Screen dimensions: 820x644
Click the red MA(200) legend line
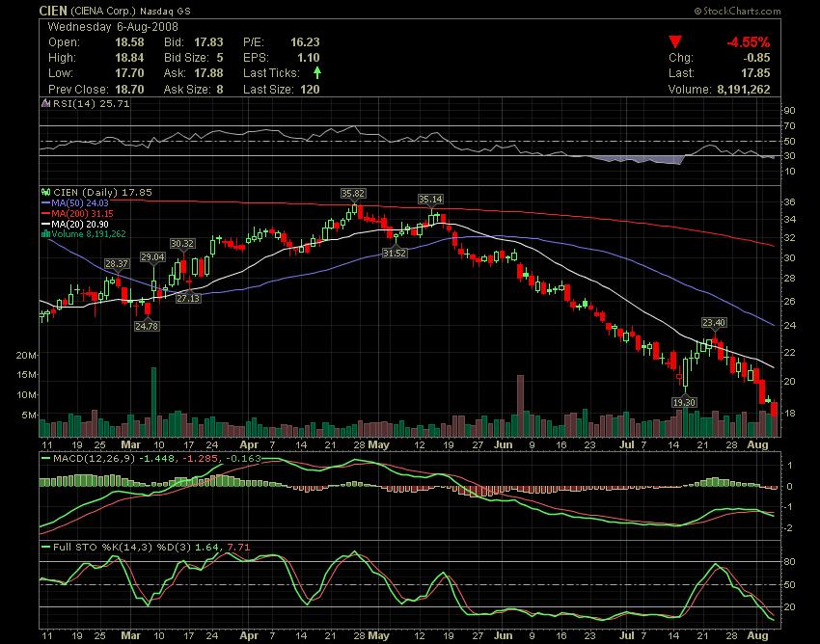point(45,213)
